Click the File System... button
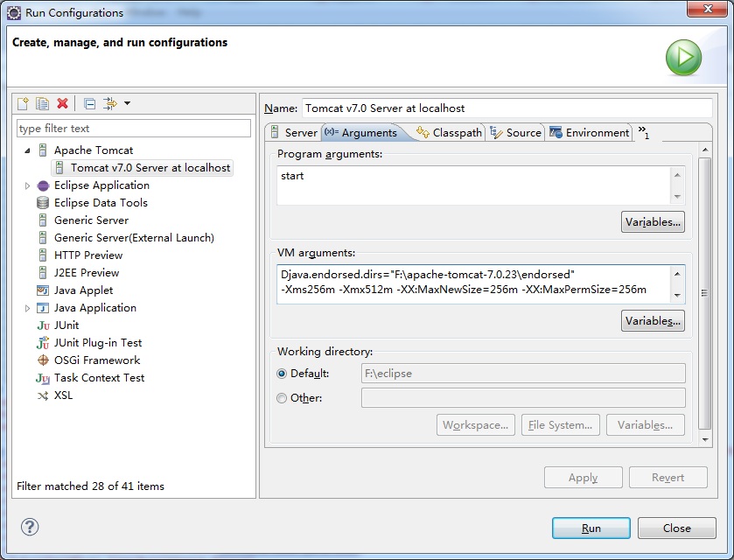The width and height of the screenshot is (734, 560). pos(560,425)
